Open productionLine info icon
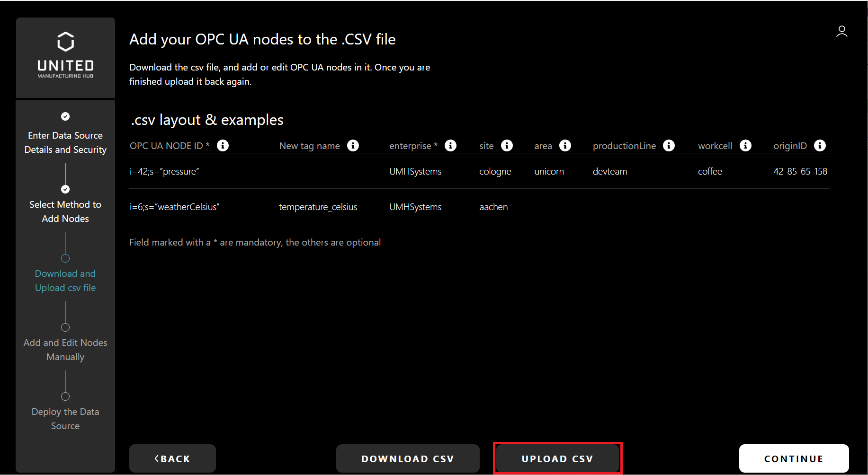 [669, 146]
